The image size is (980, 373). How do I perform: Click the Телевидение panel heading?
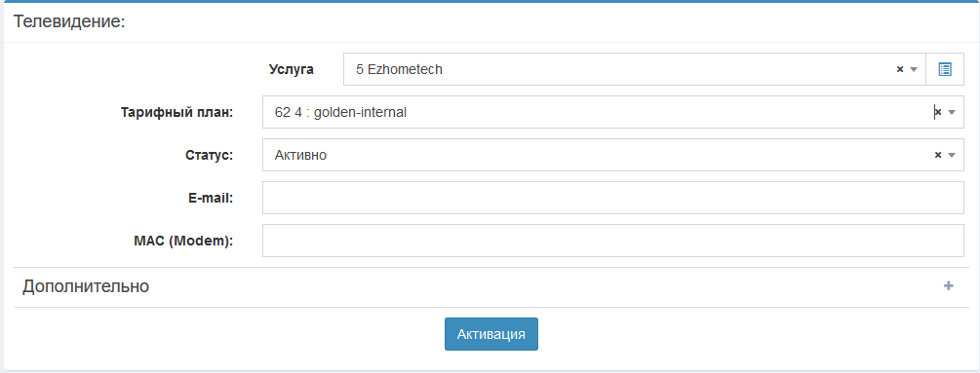(69, 21)
